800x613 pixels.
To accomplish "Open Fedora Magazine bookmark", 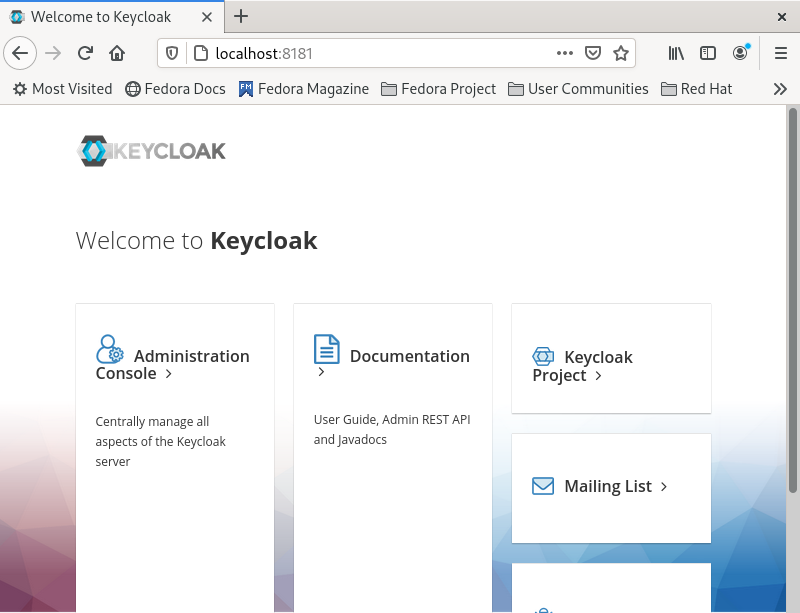I will tap(304, 89).
